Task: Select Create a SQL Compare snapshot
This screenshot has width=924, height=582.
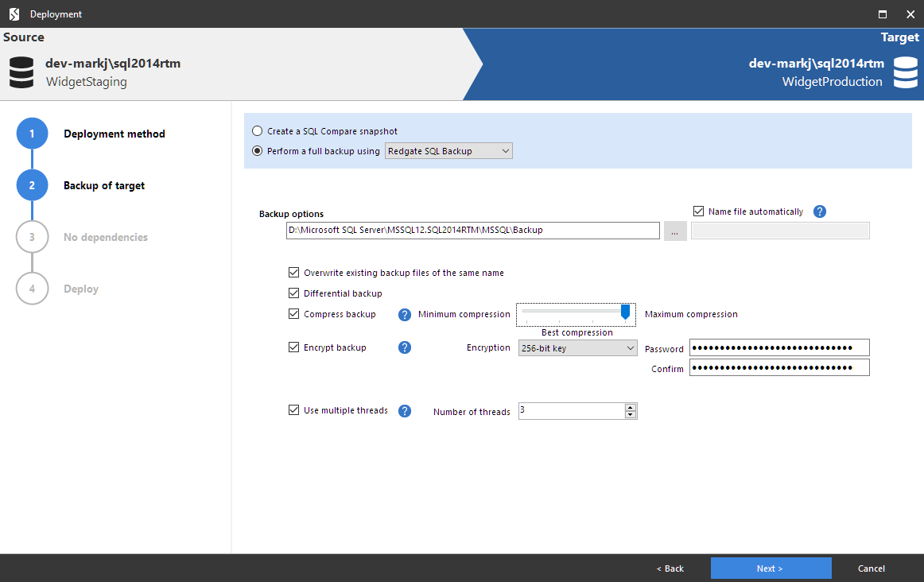Action: (x=258, y=130)
